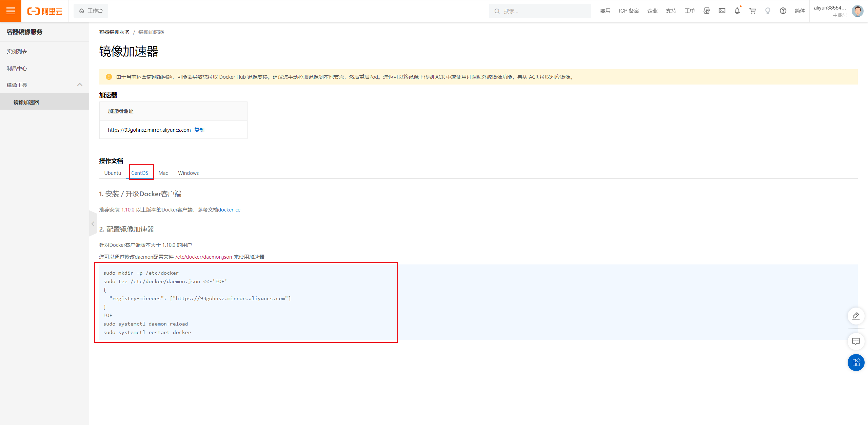Open the 工作台 workbench button
This screenshot has width=868, height=425.
(91, 11)
